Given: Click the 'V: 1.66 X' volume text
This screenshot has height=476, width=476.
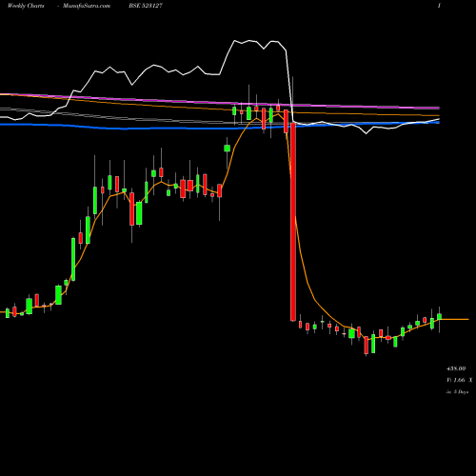Looking at the screenshot, I should point(459,380).
